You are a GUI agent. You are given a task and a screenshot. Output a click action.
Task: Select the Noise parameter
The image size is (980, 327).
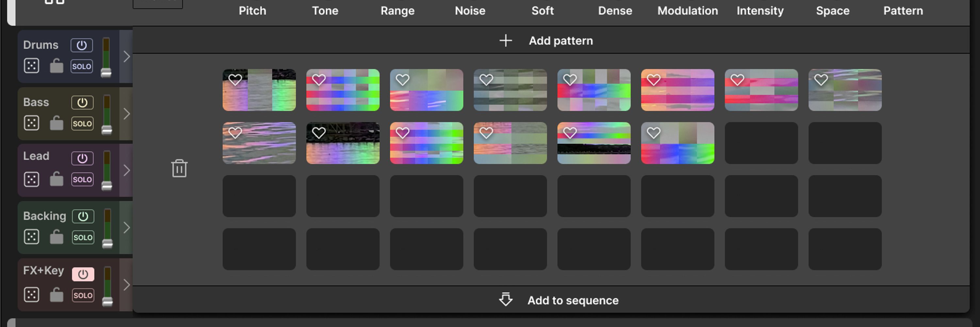(470, 11)
